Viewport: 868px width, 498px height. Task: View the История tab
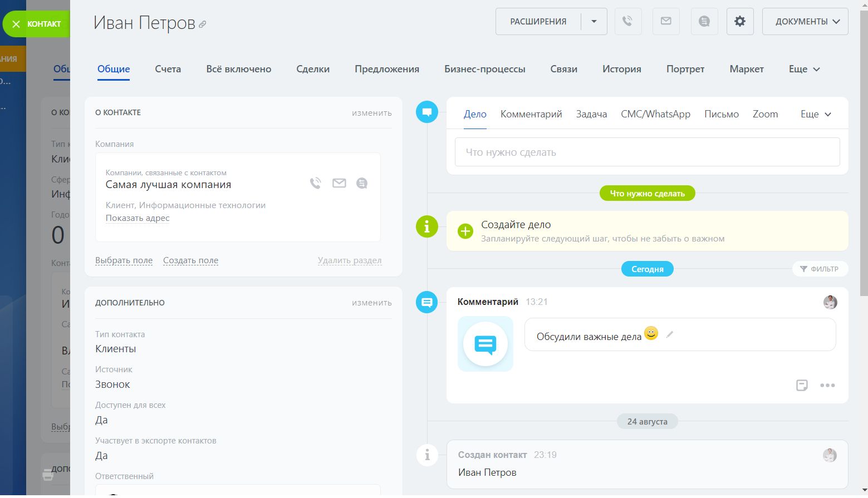tap(622, 69)
